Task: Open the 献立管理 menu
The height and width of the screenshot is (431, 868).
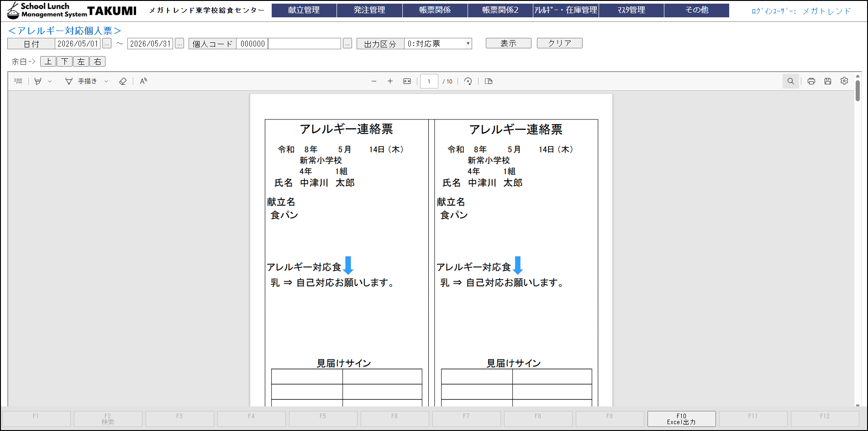Action: (304, 10)
